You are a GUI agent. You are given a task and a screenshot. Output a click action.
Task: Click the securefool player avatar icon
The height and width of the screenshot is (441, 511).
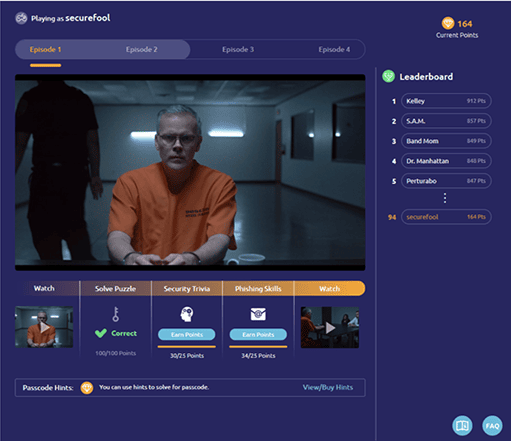[21, 18]
